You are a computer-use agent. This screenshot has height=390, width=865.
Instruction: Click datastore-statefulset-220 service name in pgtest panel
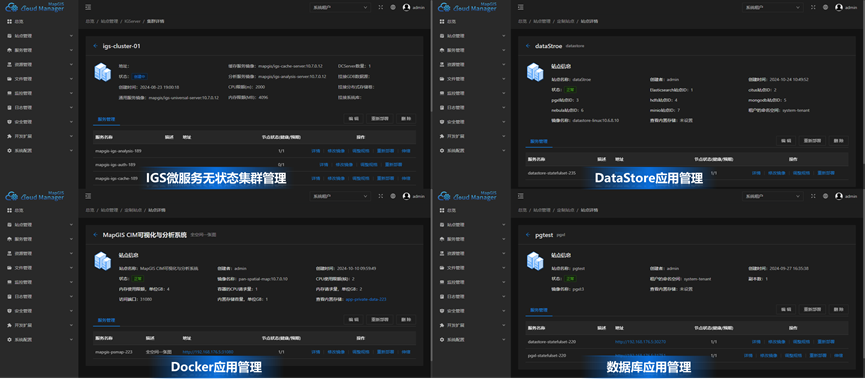[x=552, y=342]
